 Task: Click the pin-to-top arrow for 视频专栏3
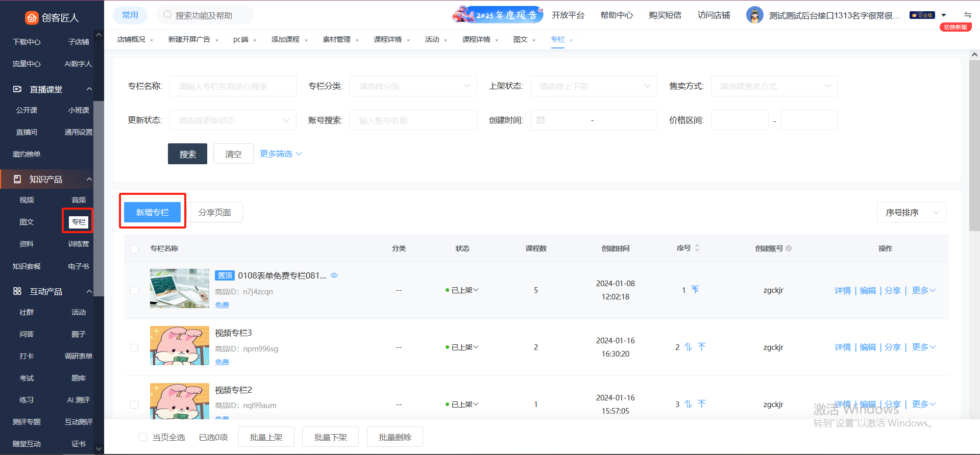pos(702,347)
